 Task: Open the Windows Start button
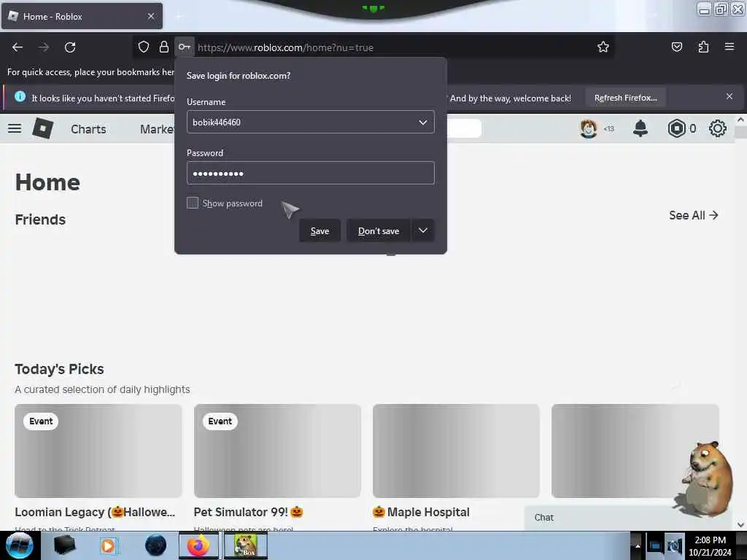point(20,545)
